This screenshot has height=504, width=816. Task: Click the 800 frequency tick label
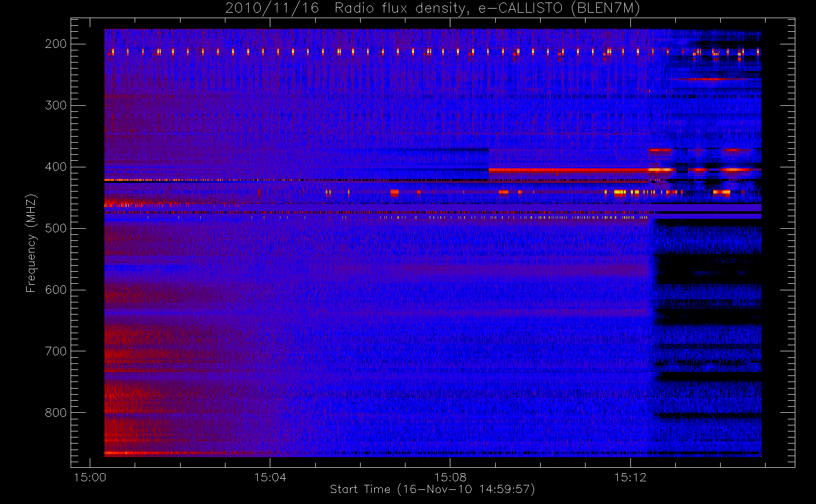(56, 413)
